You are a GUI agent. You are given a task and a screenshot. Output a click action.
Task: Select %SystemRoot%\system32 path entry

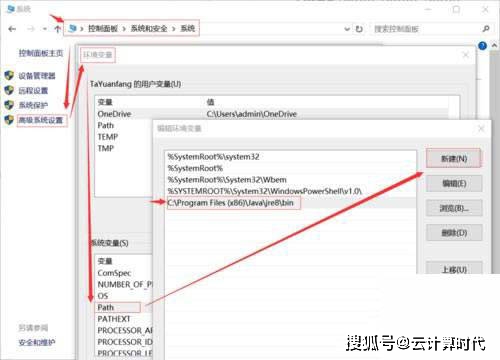click(213, 157)
